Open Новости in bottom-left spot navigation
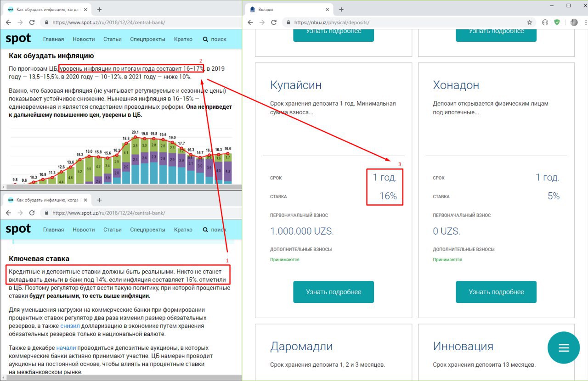The height and width of the screenshot is (381, 588). click(x=84, y=230)
